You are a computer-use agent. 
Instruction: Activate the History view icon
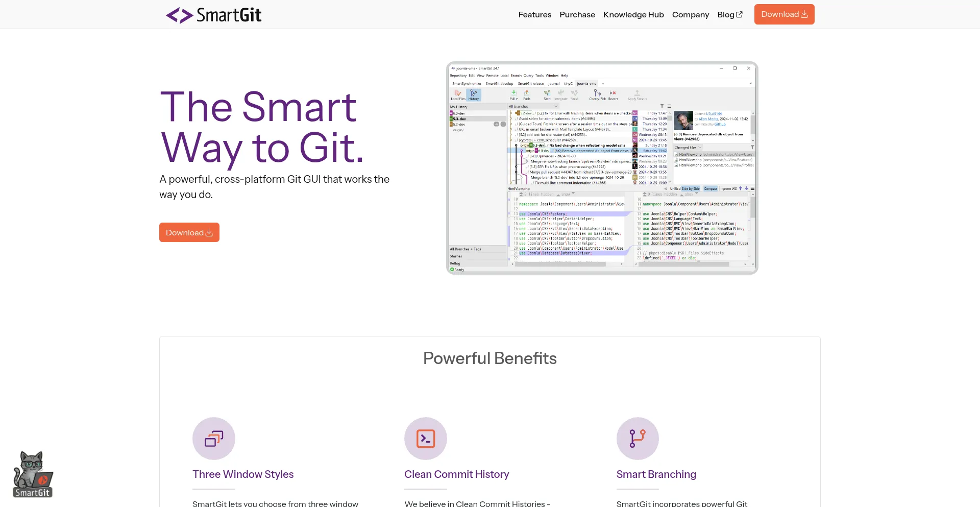474,94
